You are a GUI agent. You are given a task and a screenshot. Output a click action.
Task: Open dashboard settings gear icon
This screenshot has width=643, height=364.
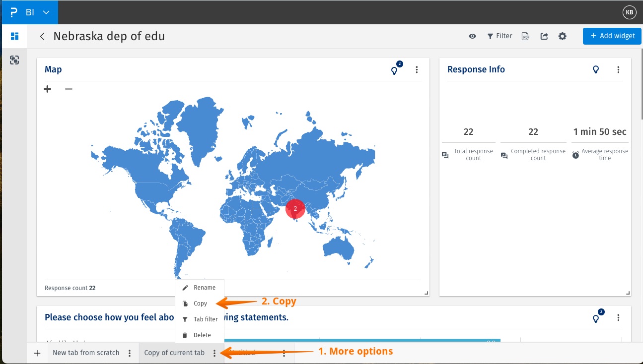click(x=563, y=36)
